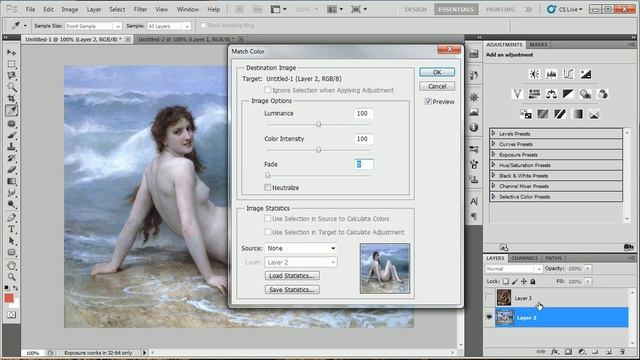
Task: Open the Filter menu
Action: tap(140, 9)
